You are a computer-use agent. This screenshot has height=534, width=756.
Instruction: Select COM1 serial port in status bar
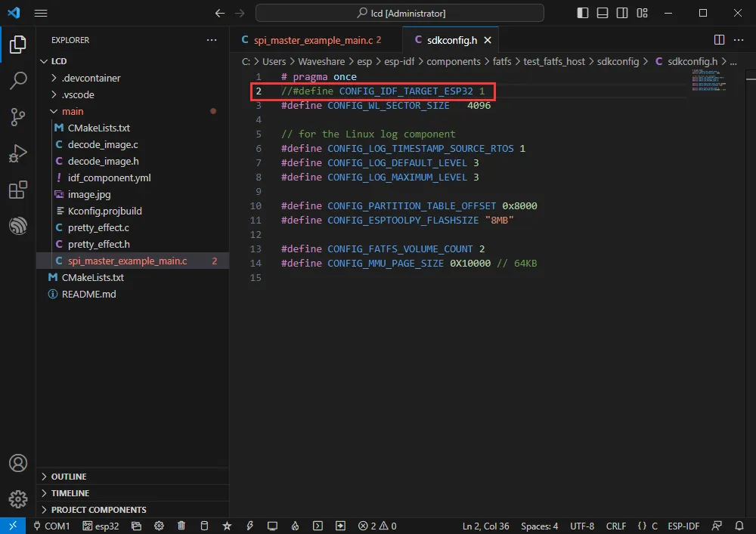tap(51, 526)
